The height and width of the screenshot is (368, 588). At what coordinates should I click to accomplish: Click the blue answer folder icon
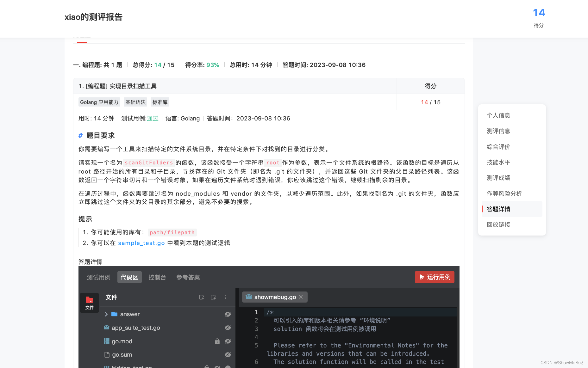click(x=115, y=314)
